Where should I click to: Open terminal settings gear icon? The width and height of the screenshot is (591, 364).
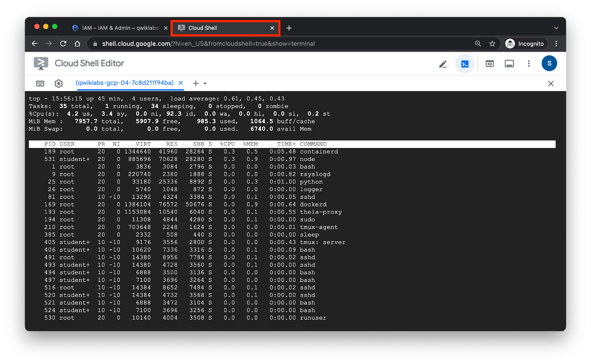click(58, 83)
